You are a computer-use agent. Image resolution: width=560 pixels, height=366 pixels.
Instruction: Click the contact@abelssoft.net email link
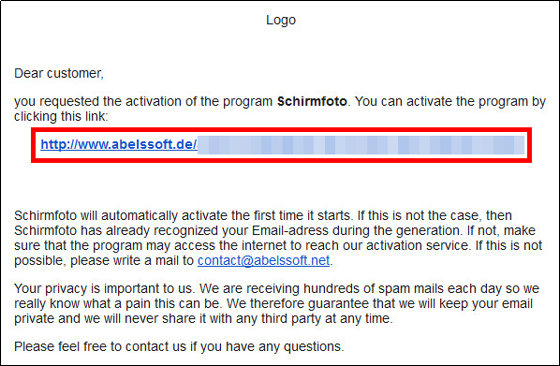tap(264, 261)
